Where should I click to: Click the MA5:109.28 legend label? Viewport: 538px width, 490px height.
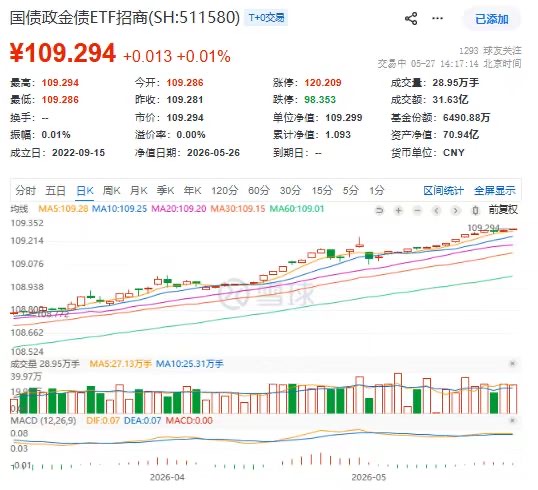[63, 209]
